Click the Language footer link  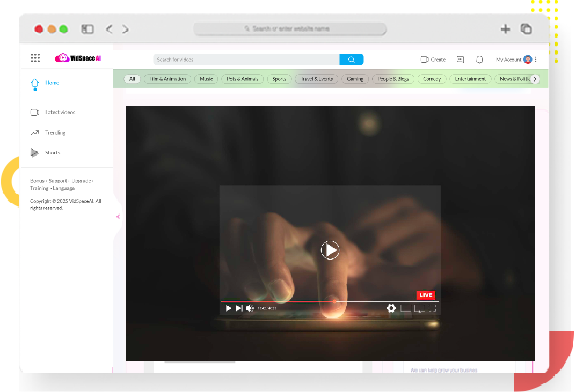point(63,188)
